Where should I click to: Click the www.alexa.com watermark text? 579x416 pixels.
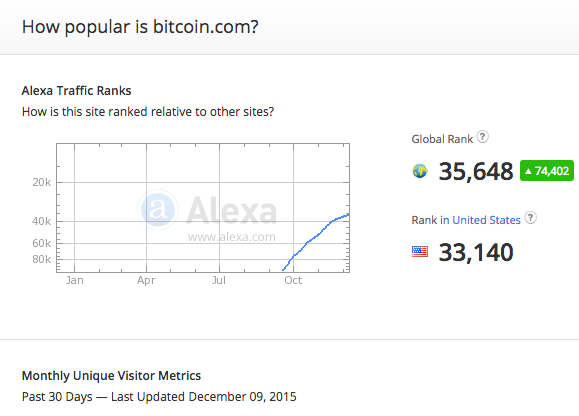(x=232, y=237)
